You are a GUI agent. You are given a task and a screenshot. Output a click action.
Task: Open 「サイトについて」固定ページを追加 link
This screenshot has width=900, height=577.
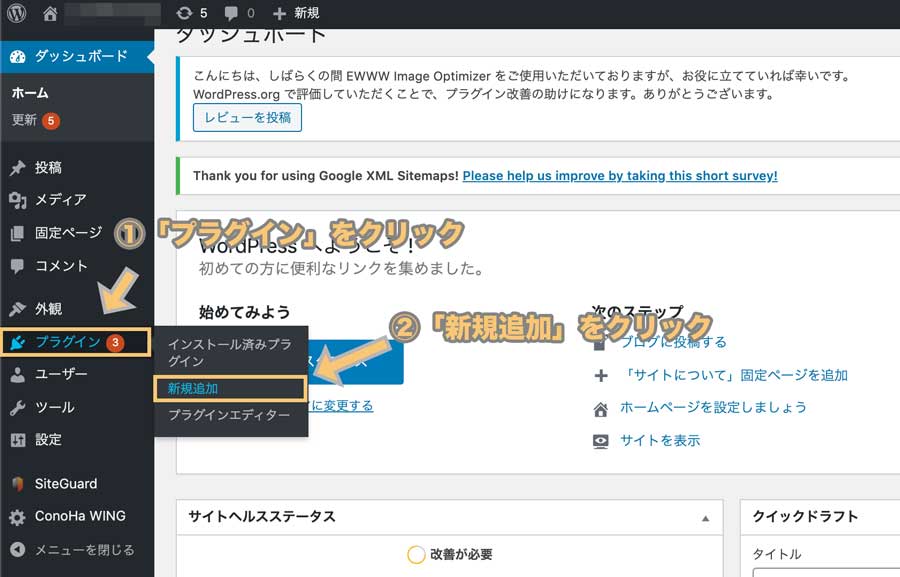tap(735, 375)
